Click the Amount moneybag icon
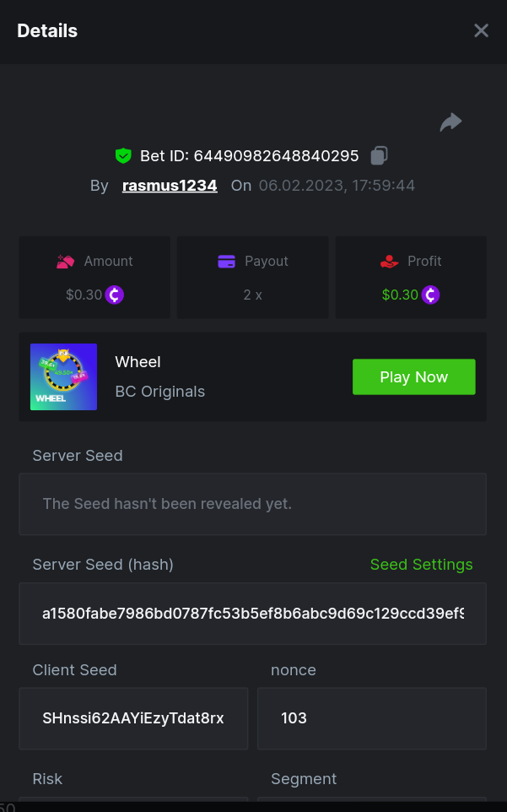The height and width of the screenshot is (812, 507). pos(66,262)
